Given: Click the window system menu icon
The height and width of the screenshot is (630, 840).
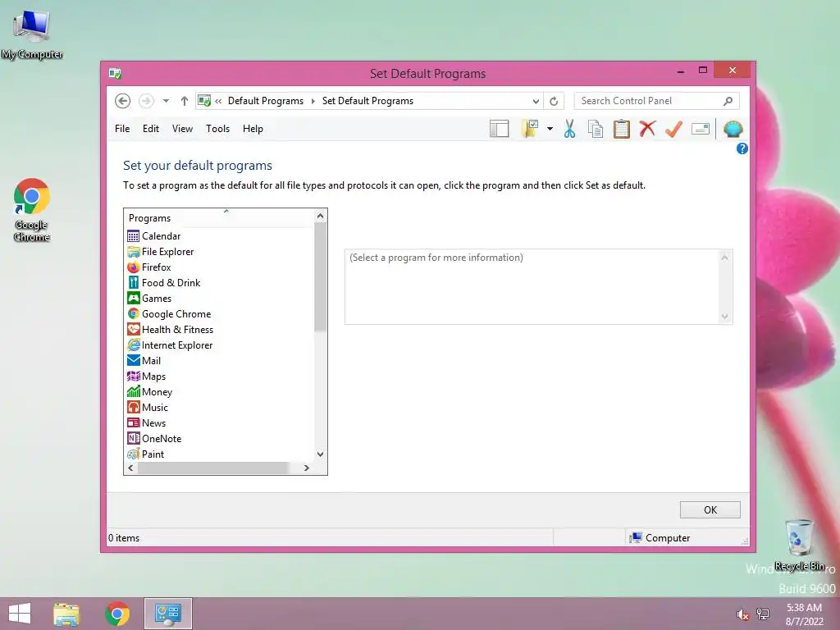Looking at the screenshot, I should tap(115, 73).
